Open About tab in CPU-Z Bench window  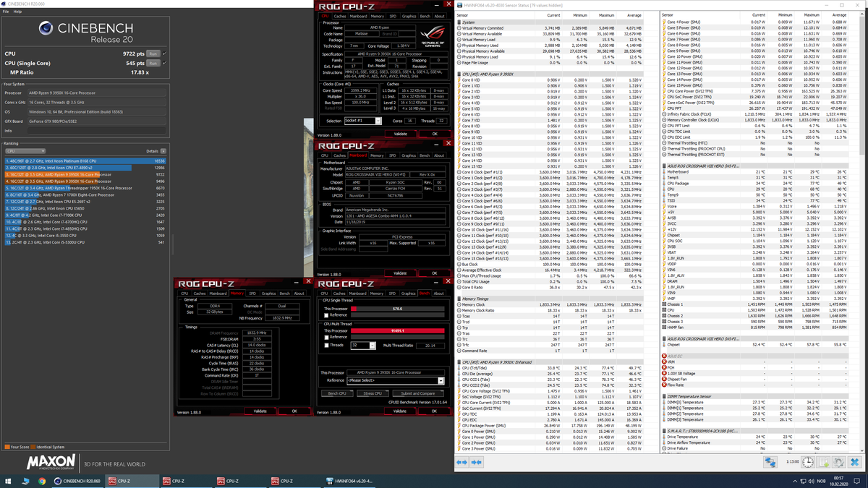pos(439,294)
